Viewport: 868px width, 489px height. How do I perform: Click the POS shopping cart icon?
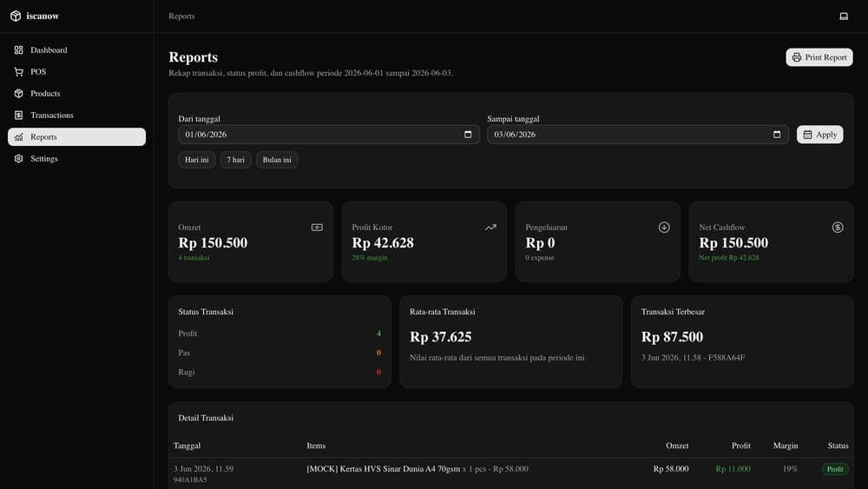point(19,72)
